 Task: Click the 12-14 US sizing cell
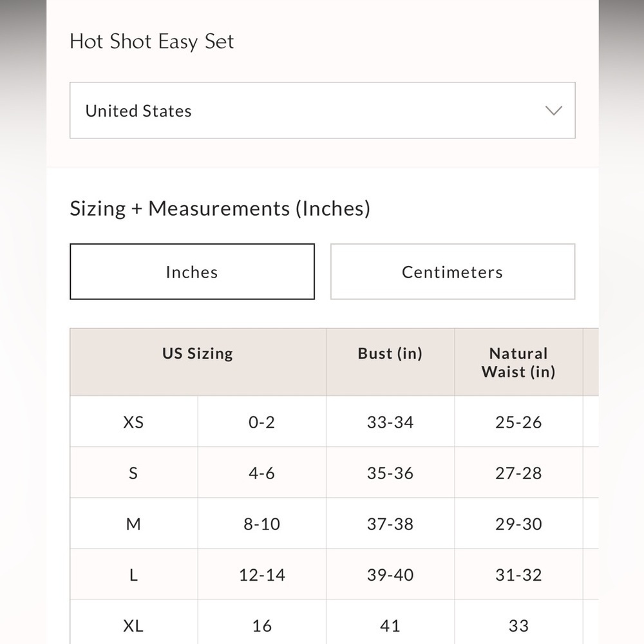pos(261,574)
